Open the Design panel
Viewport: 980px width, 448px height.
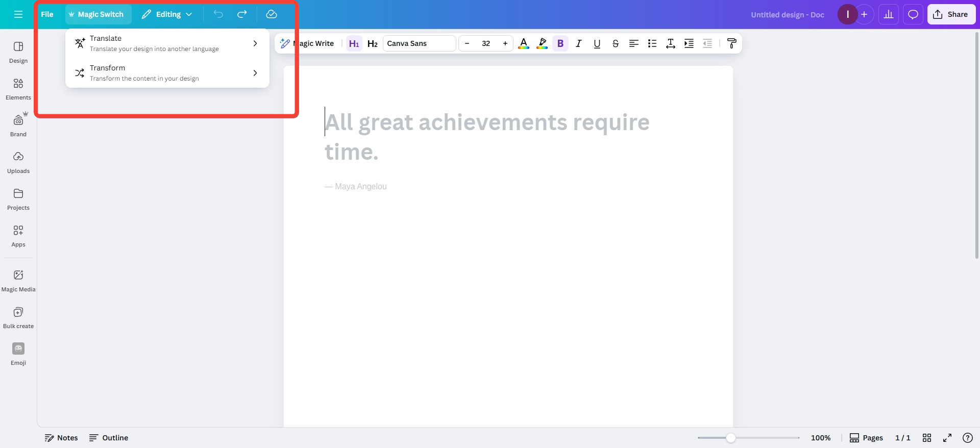(x=18, y=52)
